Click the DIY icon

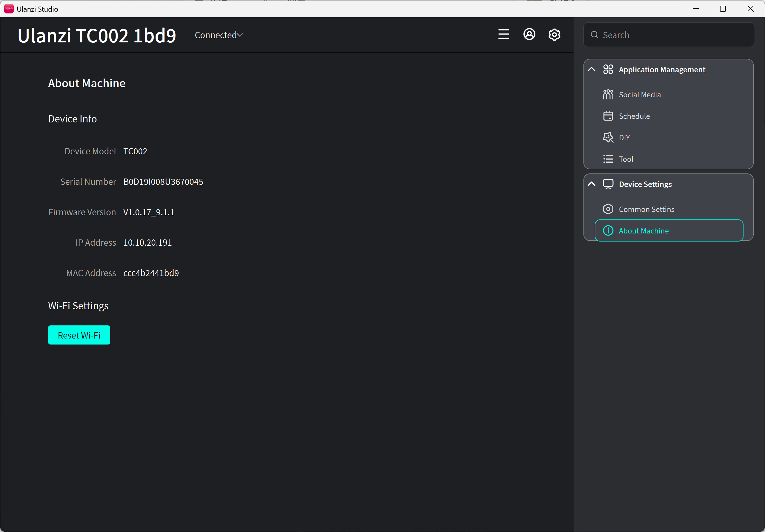608,138
